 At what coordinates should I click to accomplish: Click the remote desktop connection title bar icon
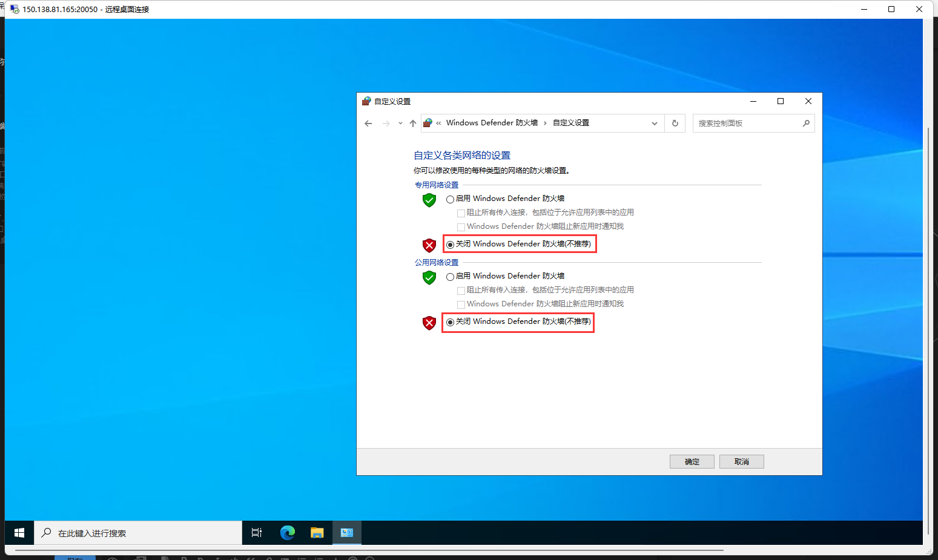tap(15, 9)
